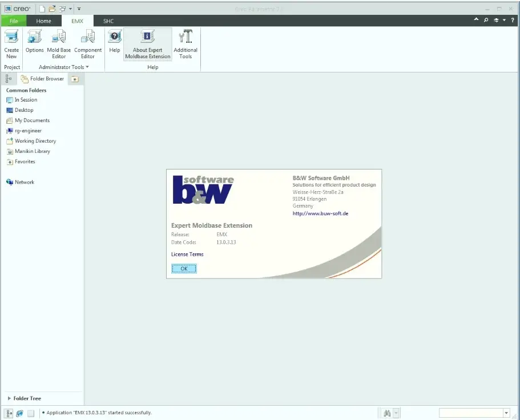Click the EMX started successfully status message
This screenshot has height=420, width=520.
coord(99,413)
